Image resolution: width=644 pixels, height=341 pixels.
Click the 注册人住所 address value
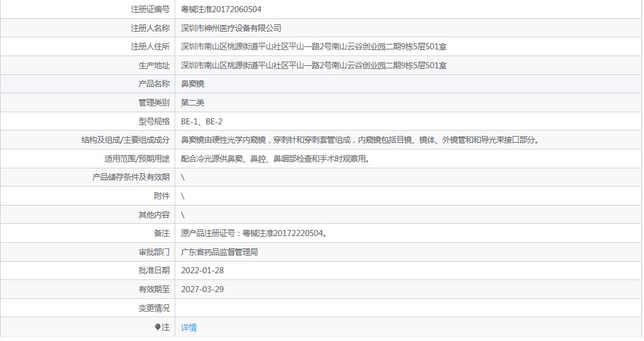314,47
